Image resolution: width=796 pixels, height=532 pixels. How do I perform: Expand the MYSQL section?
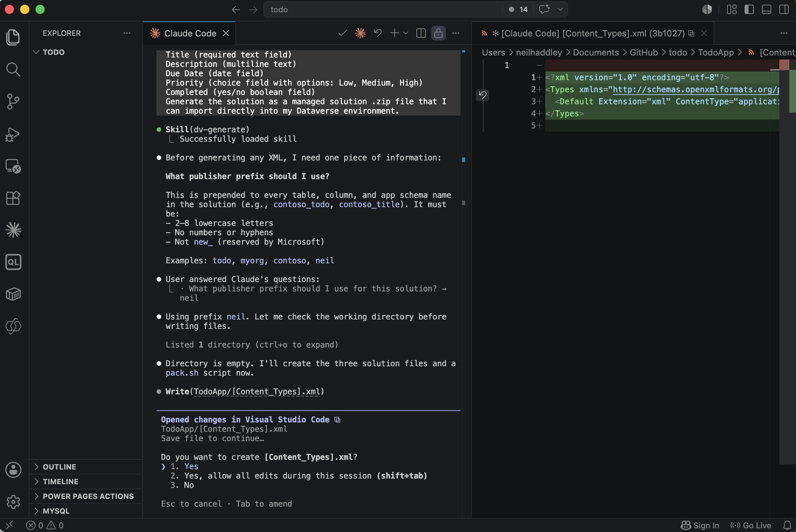coord(86,511)
